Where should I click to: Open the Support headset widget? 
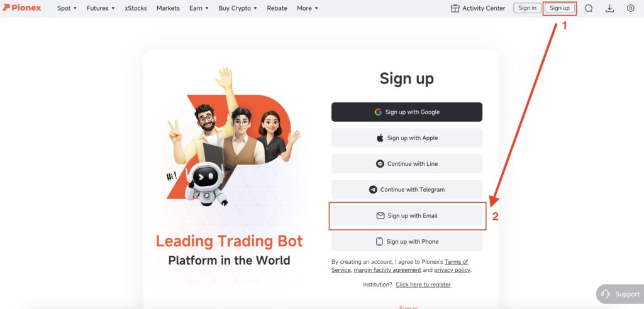pos(619,294)
